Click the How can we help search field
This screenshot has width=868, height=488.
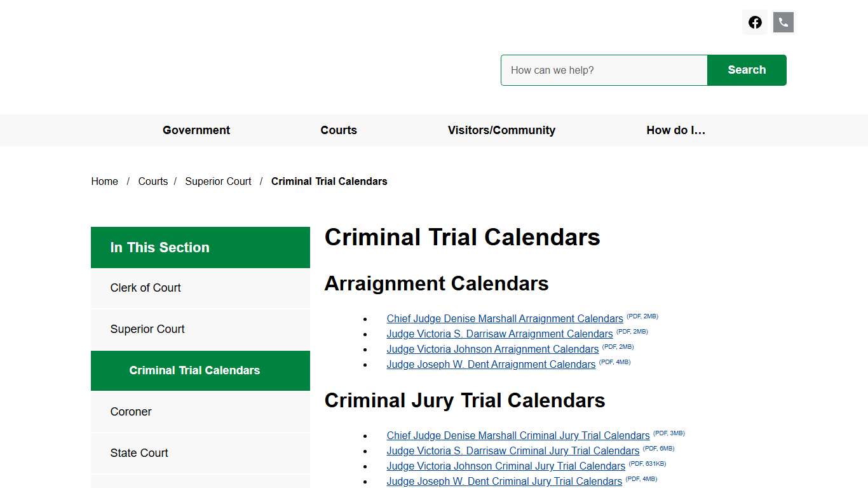[604, 70]
